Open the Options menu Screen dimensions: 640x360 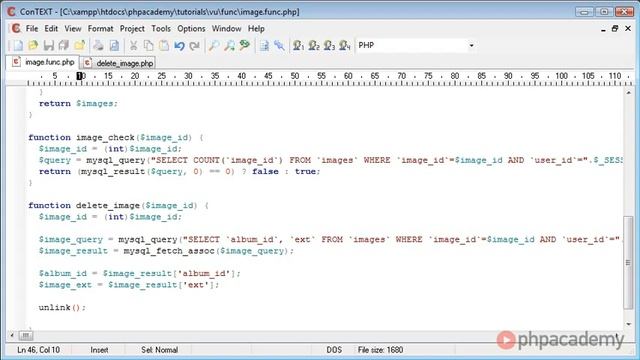(x=191, y=29)
